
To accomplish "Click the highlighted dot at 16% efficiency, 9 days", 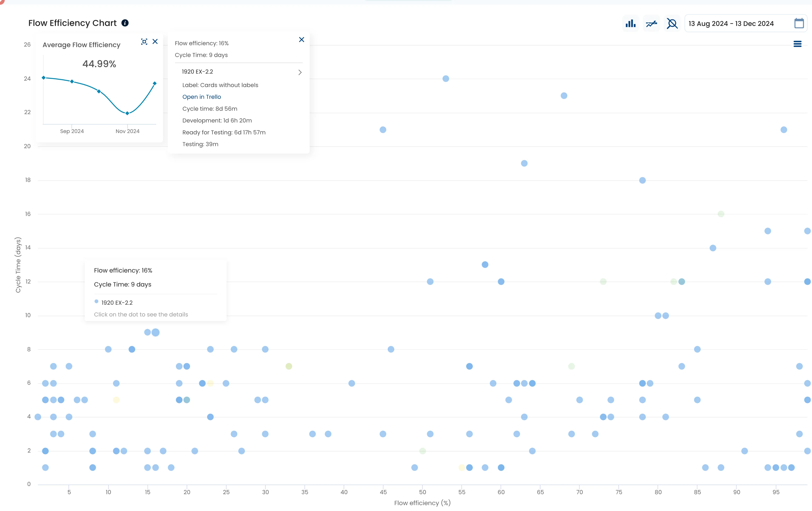I will (156, 332).
